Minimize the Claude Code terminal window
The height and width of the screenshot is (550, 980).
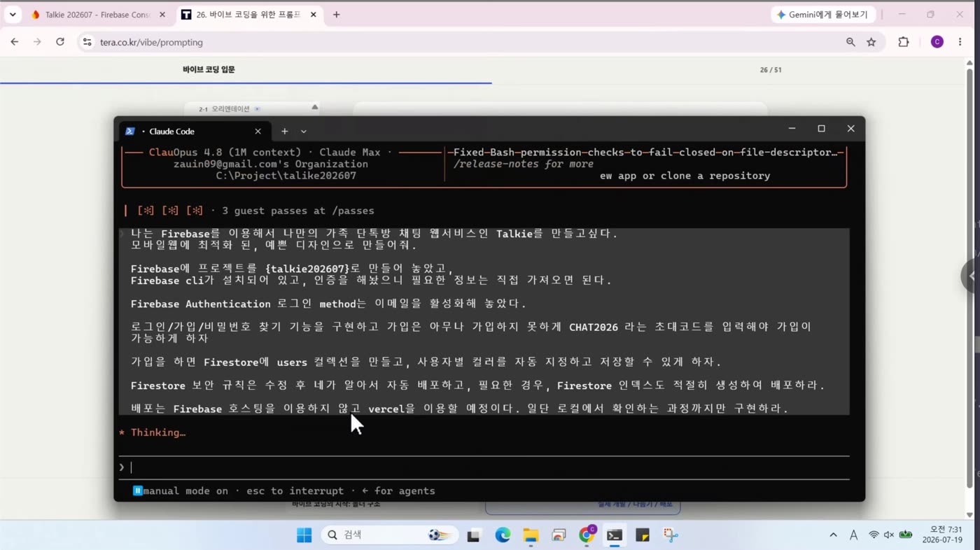[x=792, y=129]
